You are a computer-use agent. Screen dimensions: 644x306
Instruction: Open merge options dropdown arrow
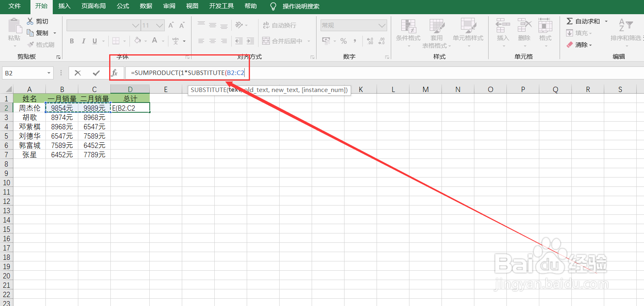[309, 41]
